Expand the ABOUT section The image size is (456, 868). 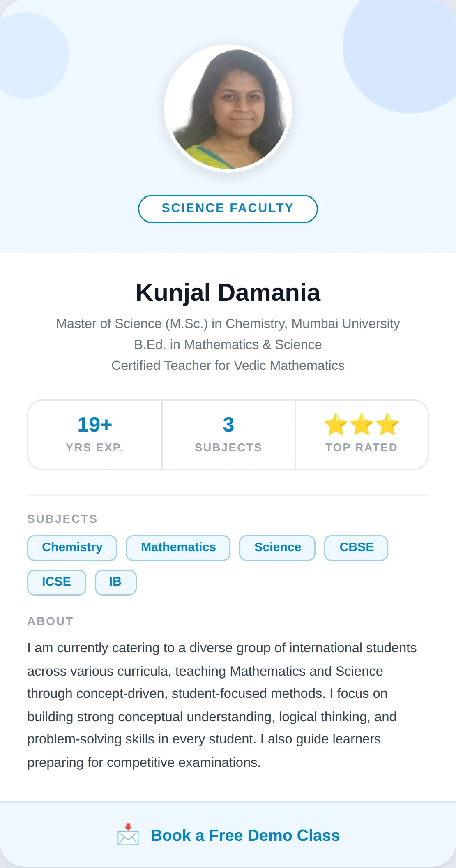point(50,621)
